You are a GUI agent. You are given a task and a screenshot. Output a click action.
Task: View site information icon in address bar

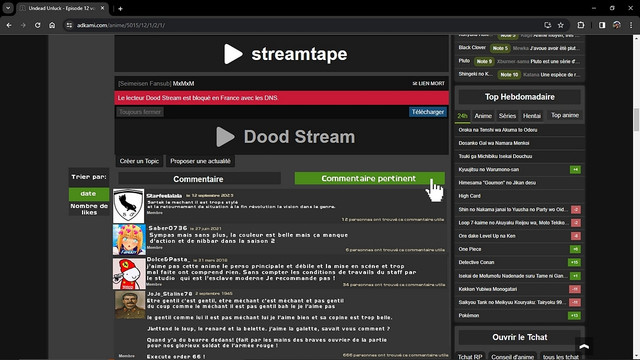[x=69, y=25]
